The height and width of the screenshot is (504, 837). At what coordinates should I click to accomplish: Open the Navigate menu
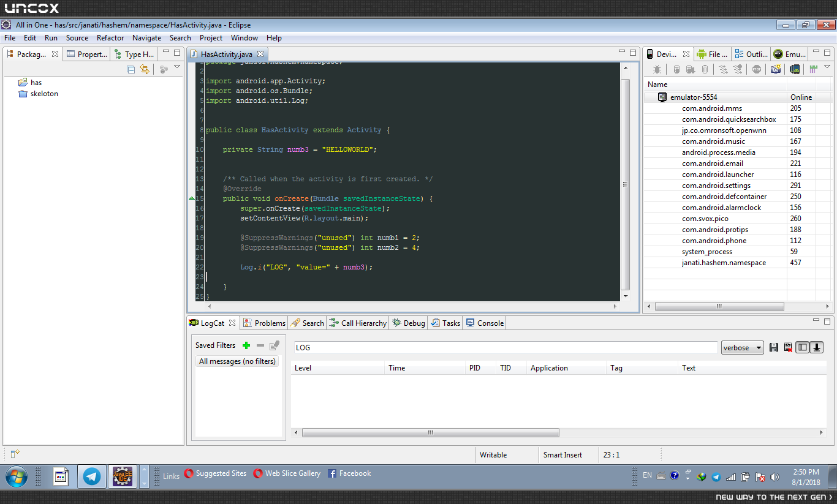pyautogui.click(x=147, y=38)
